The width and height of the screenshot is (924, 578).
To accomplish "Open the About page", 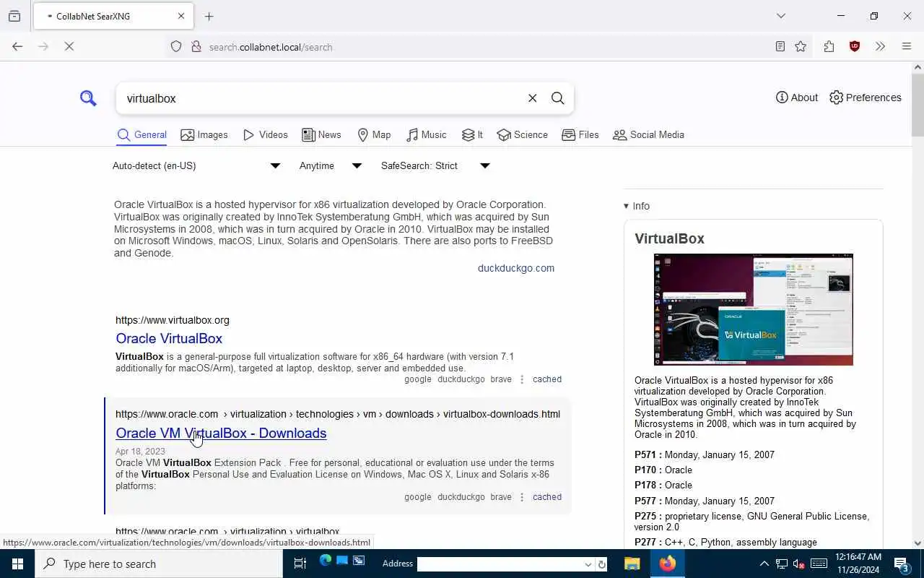I will point(797,98).
